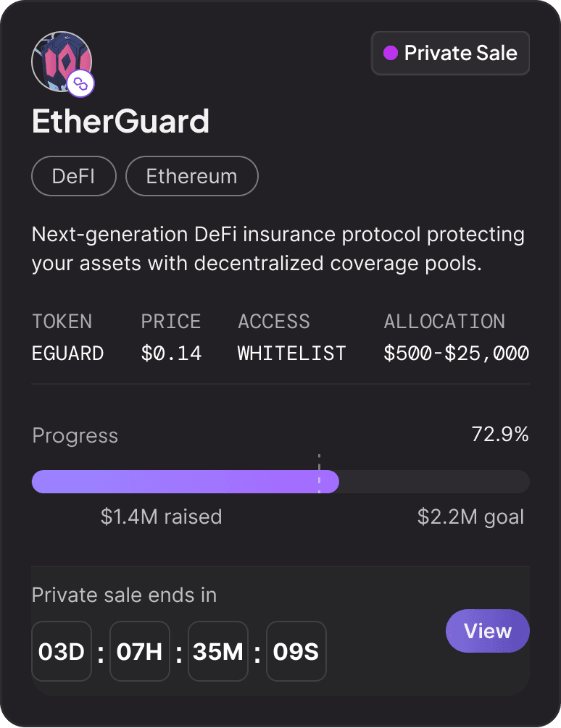Click the 07H countdown hours box
This screenshot has width=561, height=728.
point(140,651)
